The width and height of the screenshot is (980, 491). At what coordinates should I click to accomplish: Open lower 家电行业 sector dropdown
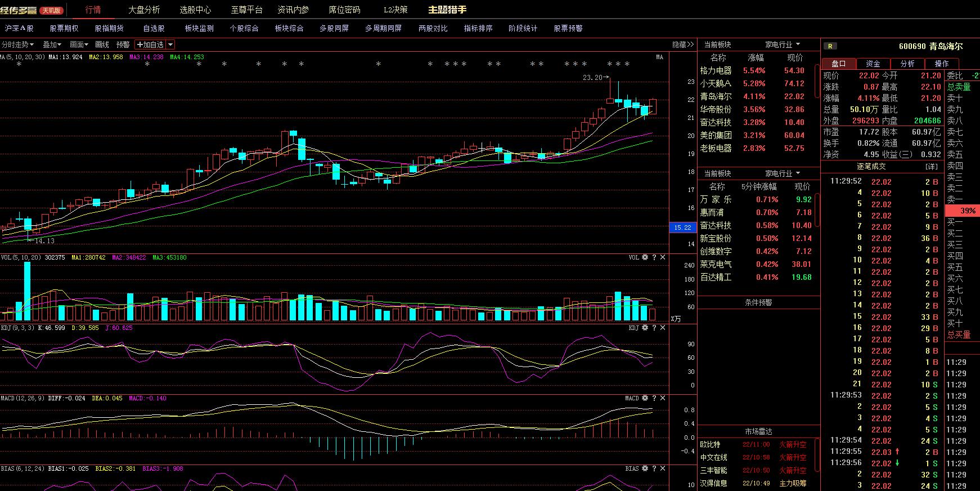(783, 173)
